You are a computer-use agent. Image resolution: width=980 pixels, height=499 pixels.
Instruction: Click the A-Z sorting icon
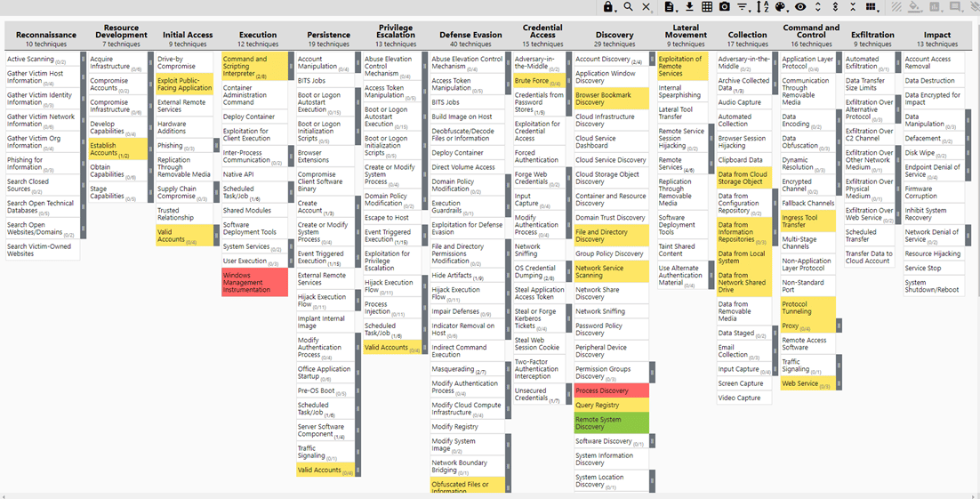(762, 7)
